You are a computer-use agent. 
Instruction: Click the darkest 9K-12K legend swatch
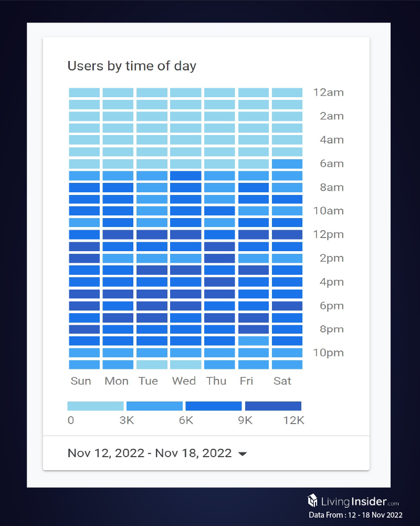[x=273, y=406]
